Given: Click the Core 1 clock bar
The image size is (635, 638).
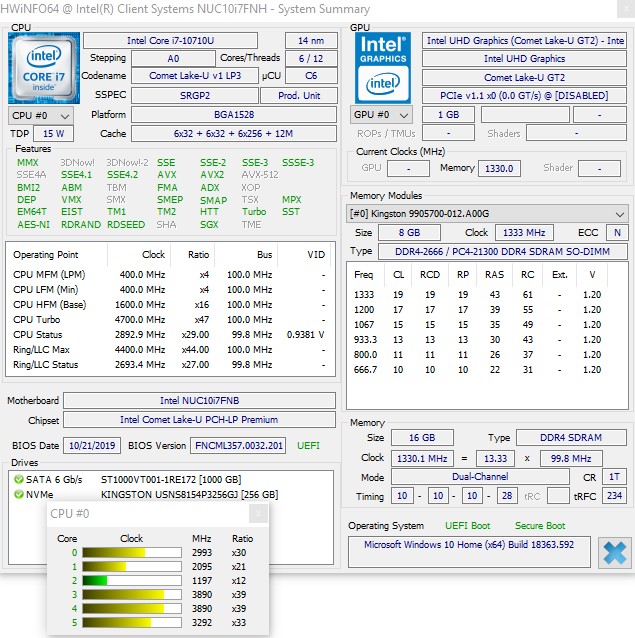Looking at the screenshot, I should [x=132, y=566].
